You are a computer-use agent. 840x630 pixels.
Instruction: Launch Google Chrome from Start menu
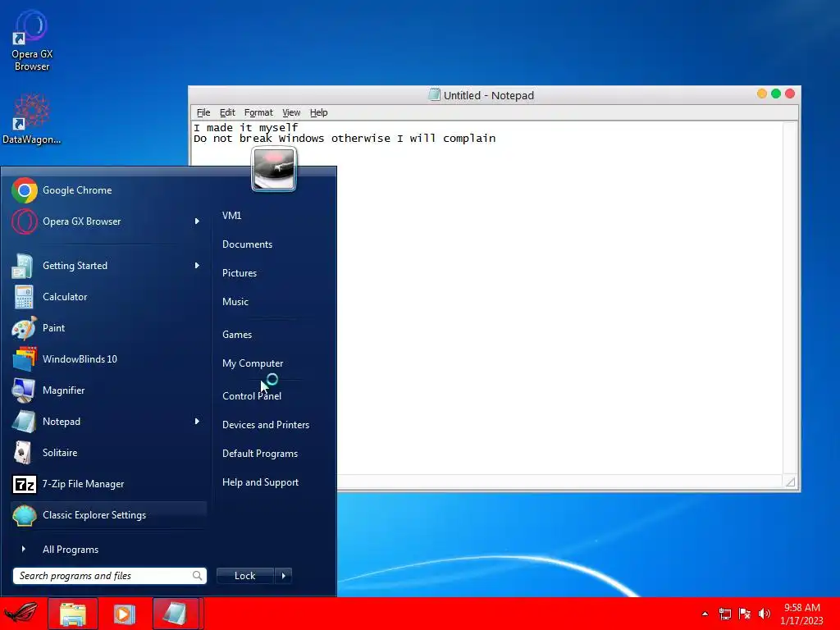click(108, 190)
